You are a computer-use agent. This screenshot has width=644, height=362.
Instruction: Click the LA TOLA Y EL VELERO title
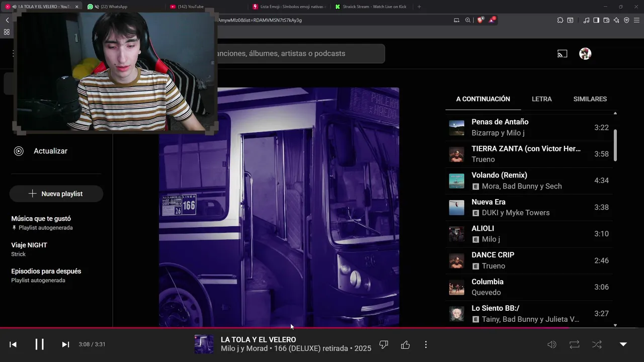pos(258,340)
